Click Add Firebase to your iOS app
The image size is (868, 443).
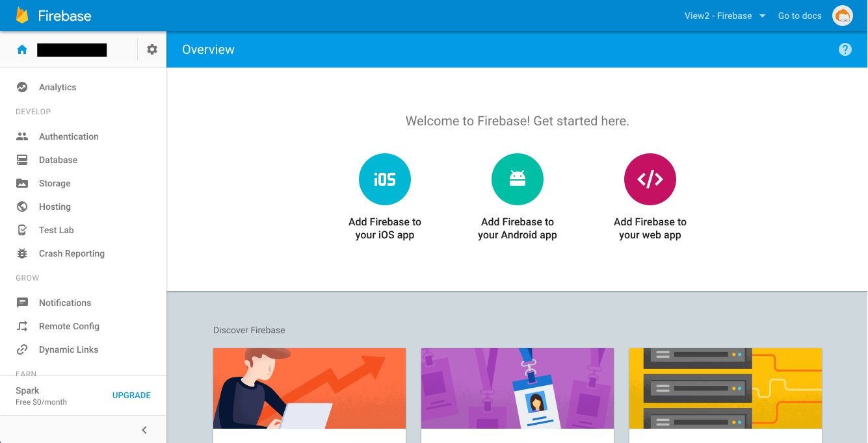coord(385,228)
